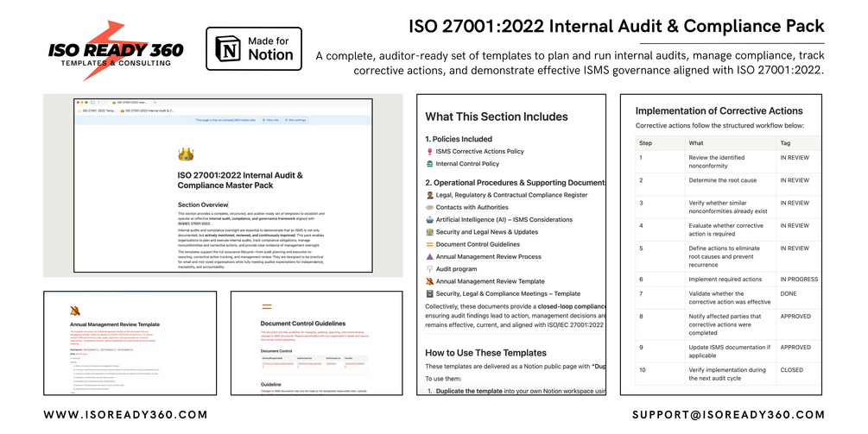Close the browser window with the red button
868x434 pixels.
pos(78,103)
